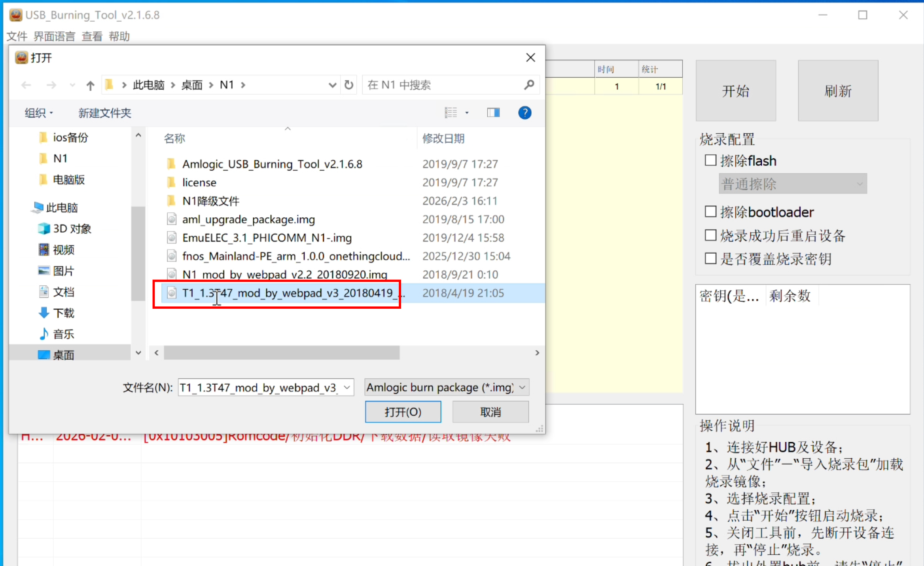
Task: Click the view layout list icon
Action: coord(451,113)
